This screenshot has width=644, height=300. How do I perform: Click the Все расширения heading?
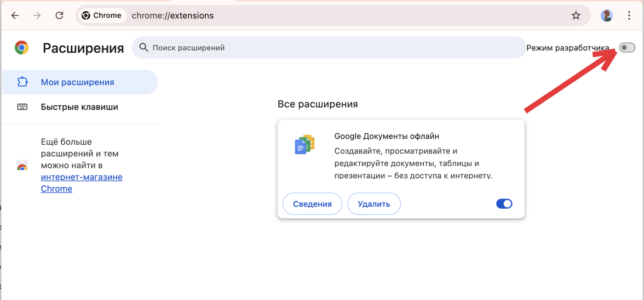tap(318, 104)
